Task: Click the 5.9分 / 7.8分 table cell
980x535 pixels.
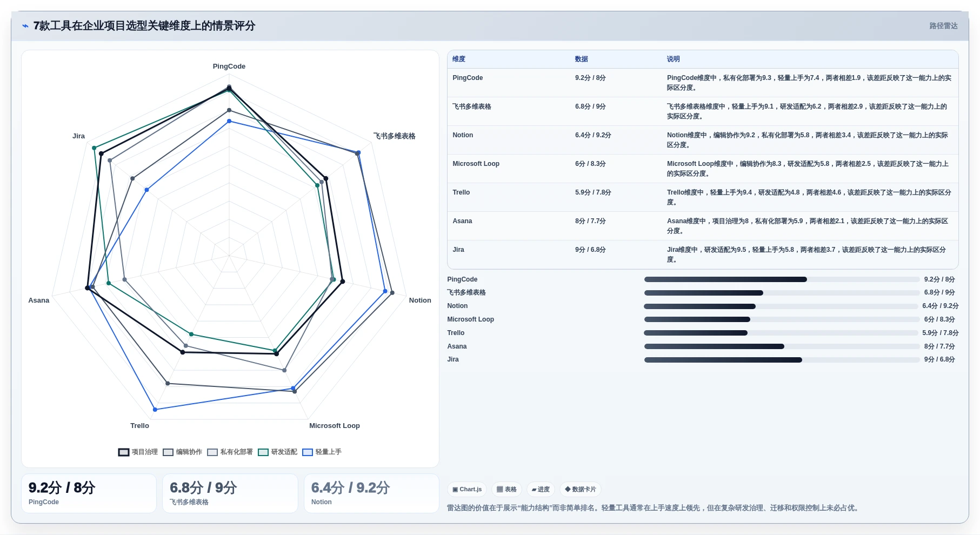Action: coord(593,192)
